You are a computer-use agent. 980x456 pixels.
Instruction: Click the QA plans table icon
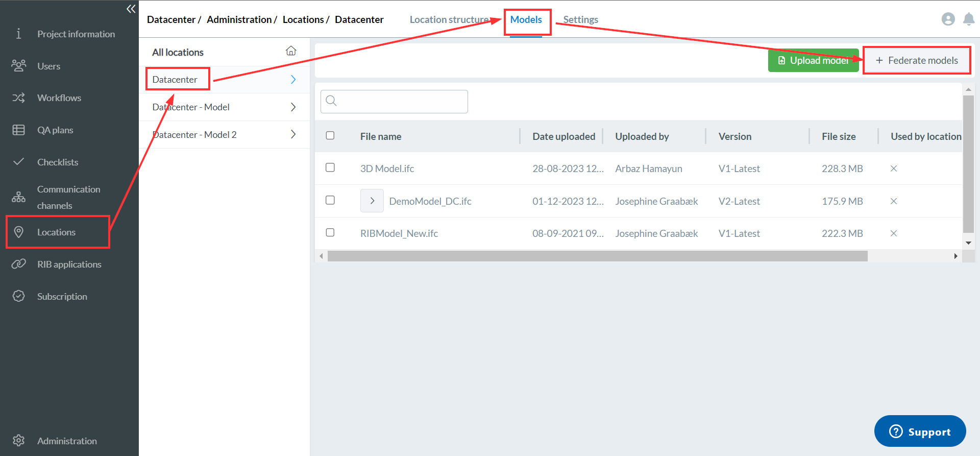click(x=19, y=130)
